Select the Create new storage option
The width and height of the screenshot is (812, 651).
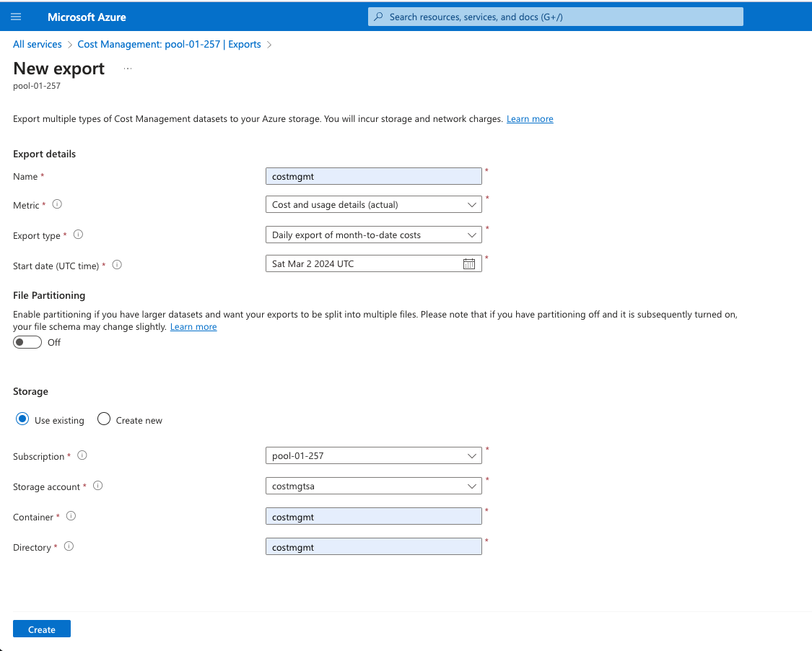(103, 419)
